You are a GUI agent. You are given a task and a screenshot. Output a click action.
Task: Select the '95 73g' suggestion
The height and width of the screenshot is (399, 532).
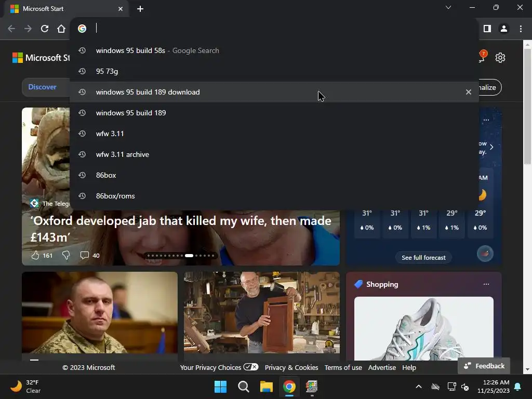pyautogui.click(x=274, y=71)
